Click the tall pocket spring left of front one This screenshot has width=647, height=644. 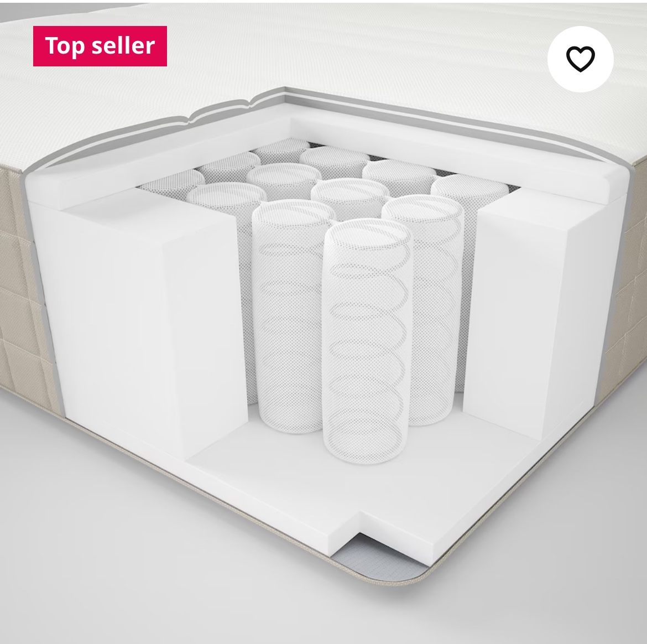[x=289, y=316]
